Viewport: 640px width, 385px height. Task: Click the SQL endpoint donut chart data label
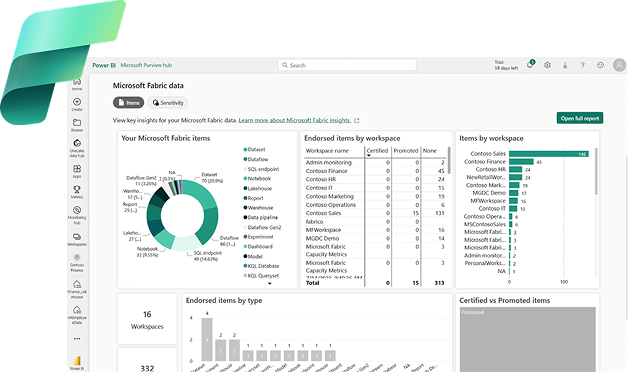[x=208, y=256]
